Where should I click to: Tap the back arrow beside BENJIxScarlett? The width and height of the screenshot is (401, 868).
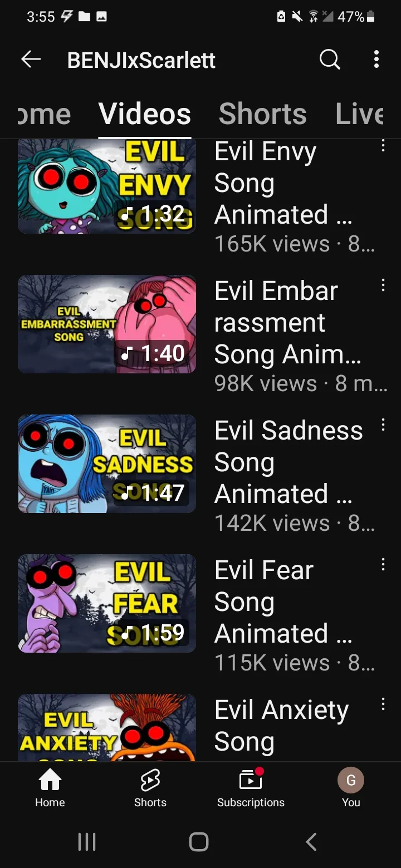(x=31, y=60)
